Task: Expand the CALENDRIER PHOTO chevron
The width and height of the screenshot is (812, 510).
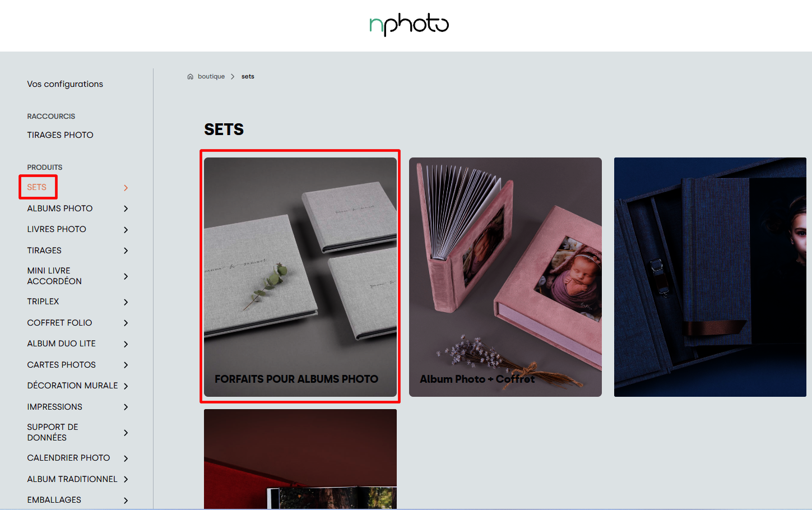Action: 126,458
